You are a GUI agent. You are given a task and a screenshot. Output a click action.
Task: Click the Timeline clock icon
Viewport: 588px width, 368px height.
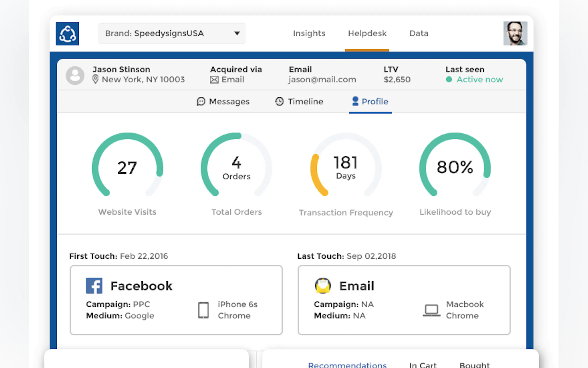click(x=279, y=101)
